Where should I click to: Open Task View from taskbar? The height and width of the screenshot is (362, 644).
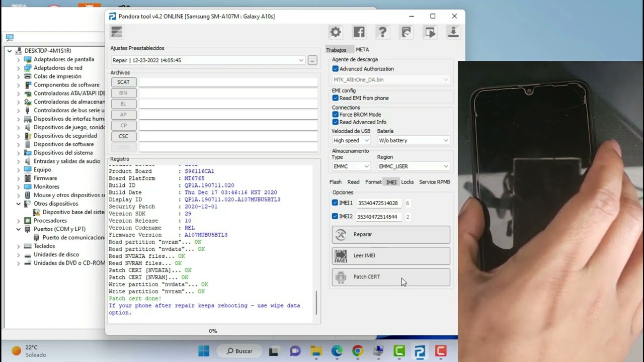[273, 351]
